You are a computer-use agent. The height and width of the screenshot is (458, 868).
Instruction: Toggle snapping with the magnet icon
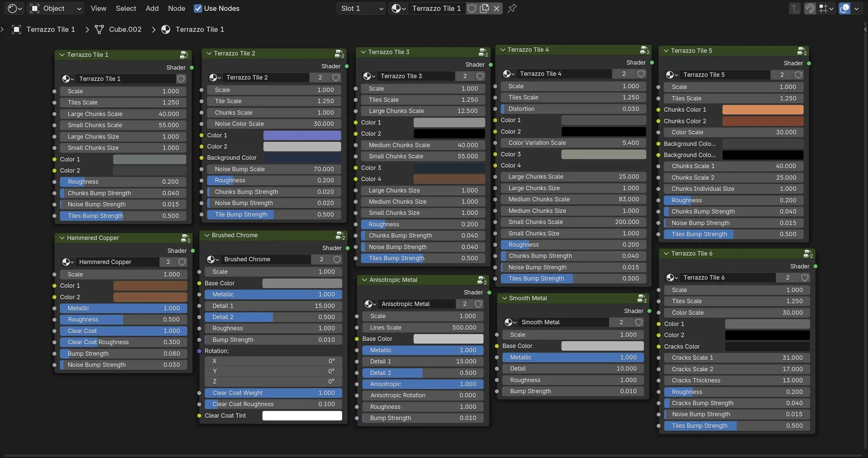(810, 8)
